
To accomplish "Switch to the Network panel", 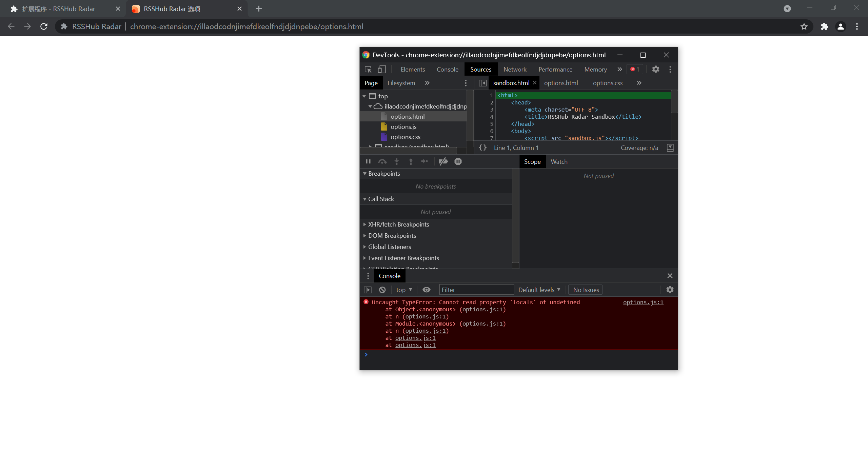I will pyautogui.click(x=515, y=69).
